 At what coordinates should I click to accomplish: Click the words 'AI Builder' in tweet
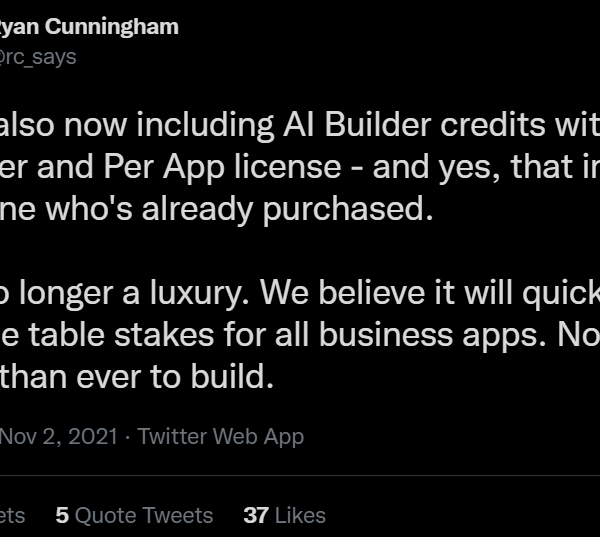[357, 125]
